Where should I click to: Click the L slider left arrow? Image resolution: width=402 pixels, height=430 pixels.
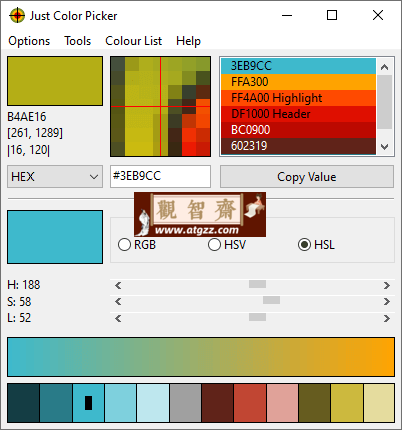118,318
